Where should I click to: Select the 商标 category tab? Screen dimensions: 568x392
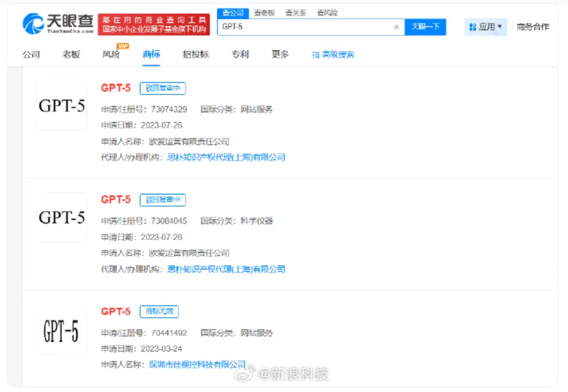click(x=151, y=55)
